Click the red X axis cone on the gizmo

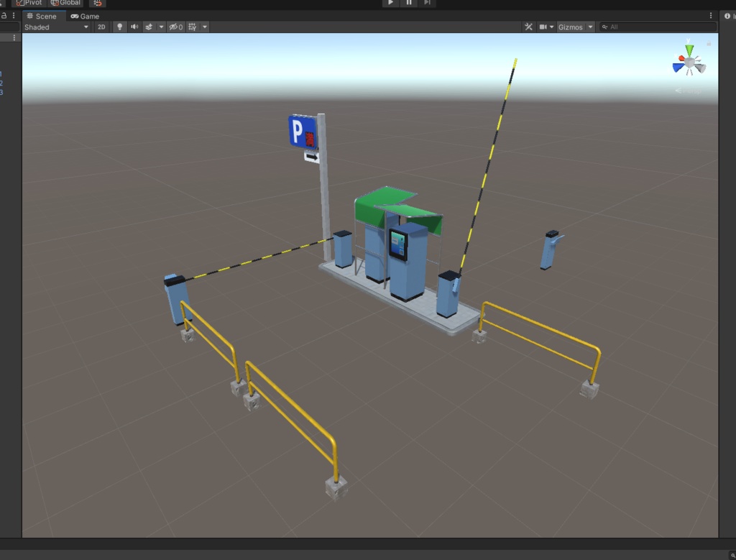[681, 59]
